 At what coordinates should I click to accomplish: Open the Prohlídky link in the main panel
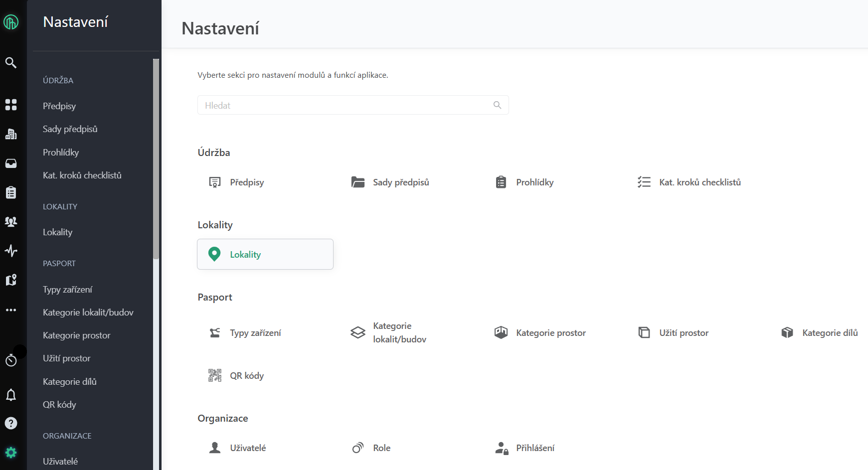[535, 182]
